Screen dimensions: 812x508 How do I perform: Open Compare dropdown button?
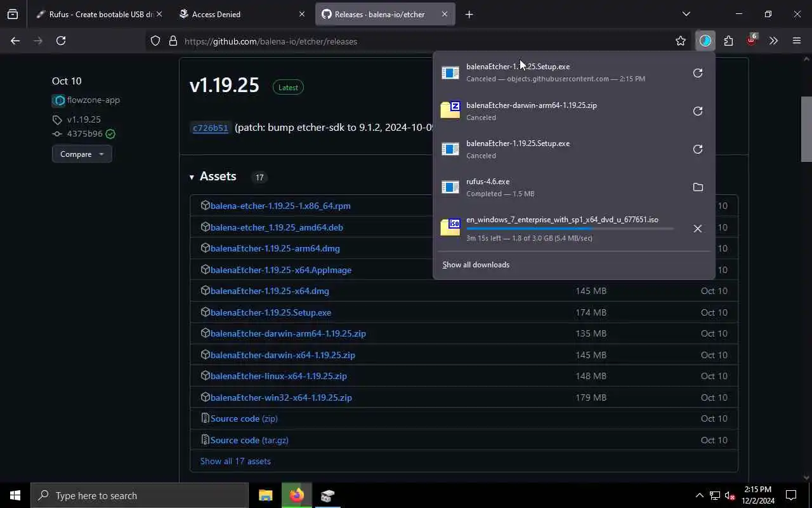coord(82,154)
